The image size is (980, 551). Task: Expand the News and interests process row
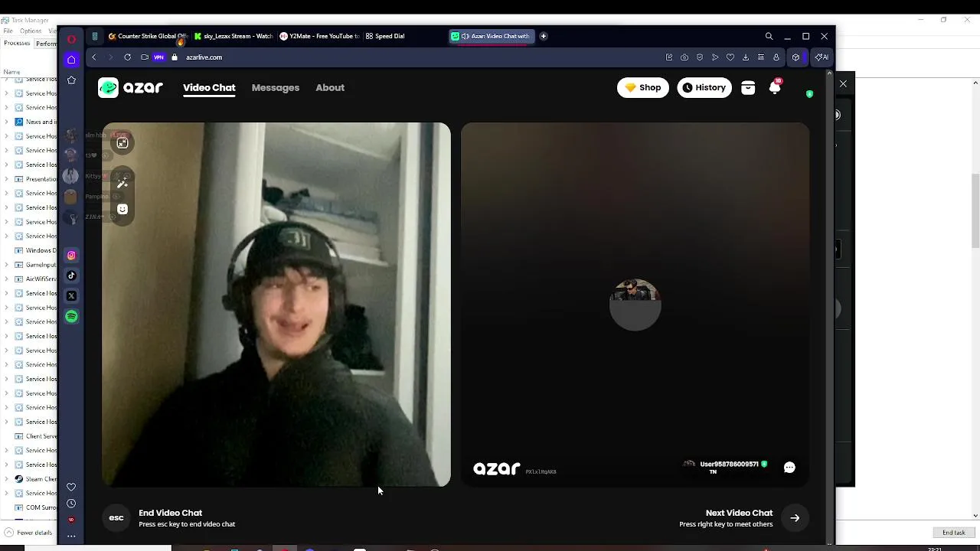[7, 122]
